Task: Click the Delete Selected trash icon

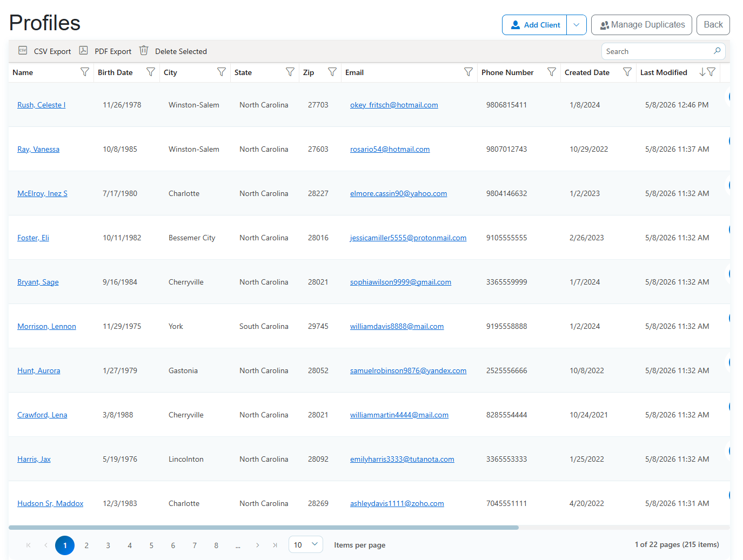Action: (144, 50)
